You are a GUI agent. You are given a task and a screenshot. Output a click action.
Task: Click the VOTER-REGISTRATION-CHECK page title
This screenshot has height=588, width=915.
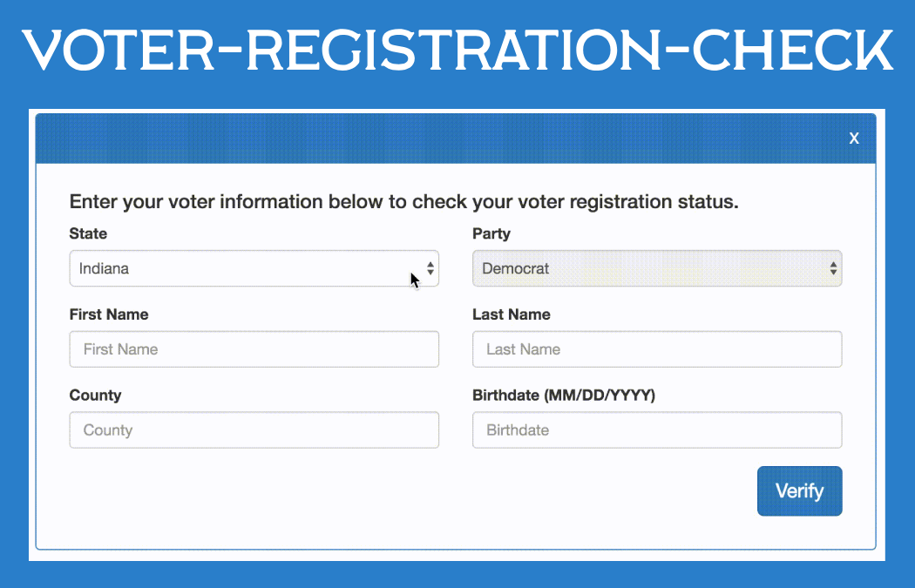[x=457, y=52]
